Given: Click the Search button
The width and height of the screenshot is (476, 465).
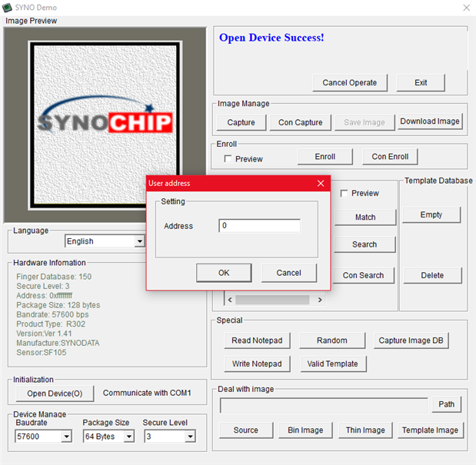Looking at the screenshot, I should tap(364, 244).
